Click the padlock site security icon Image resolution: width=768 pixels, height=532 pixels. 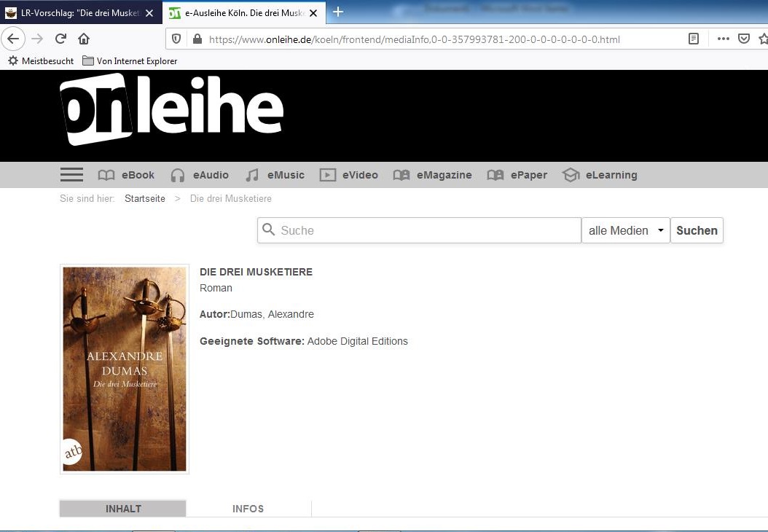(x=196, y=39)
